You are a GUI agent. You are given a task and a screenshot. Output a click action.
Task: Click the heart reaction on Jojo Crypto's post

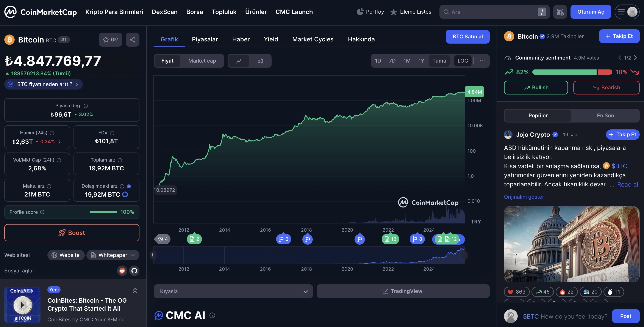click(516, 292)
